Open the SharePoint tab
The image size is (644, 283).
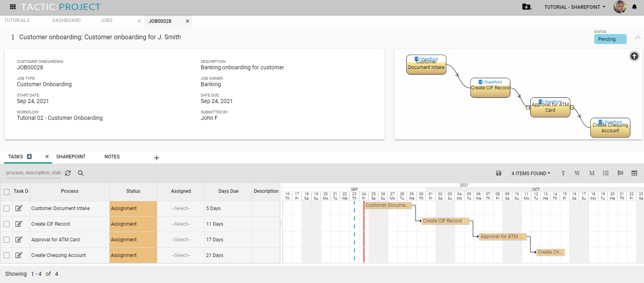point(71,157)
